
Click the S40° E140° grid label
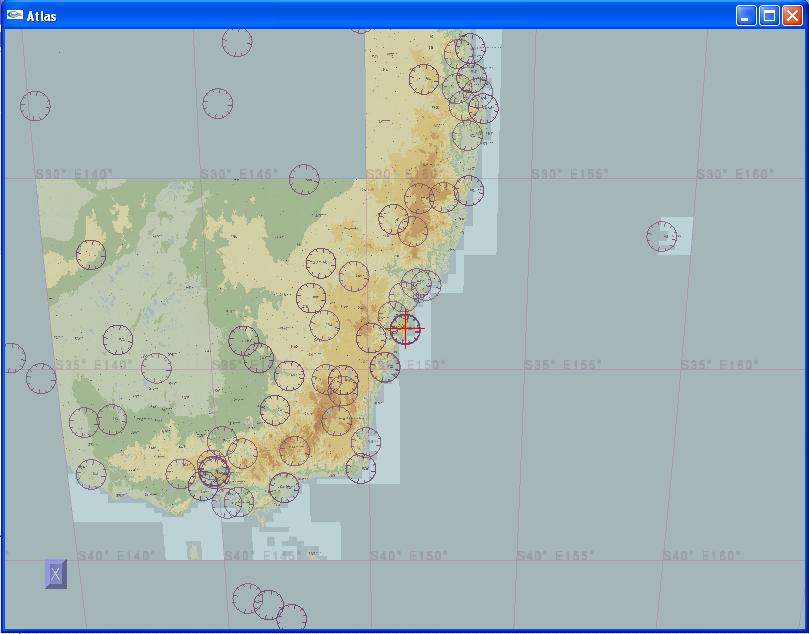coord(117,555)
